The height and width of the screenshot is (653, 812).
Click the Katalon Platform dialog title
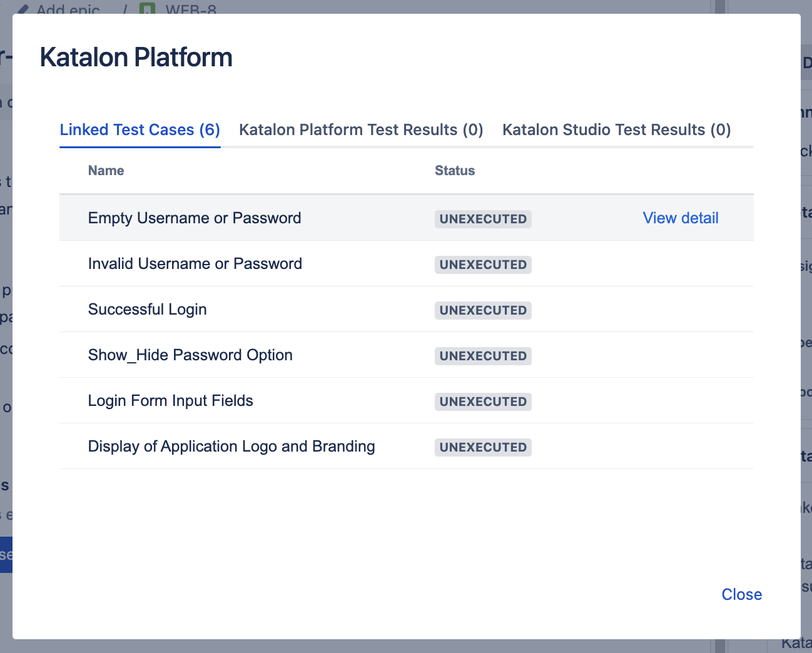[x=136, y=57]
